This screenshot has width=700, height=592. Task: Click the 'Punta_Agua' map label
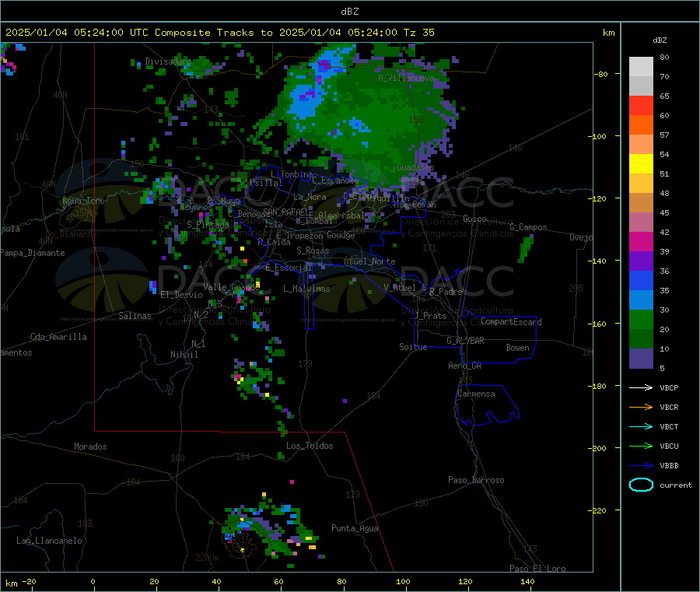coord(355,528)
